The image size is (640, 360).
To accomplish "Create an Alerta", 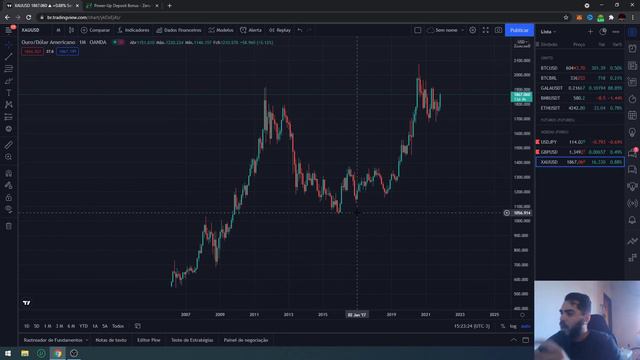I will coord(251,30).
